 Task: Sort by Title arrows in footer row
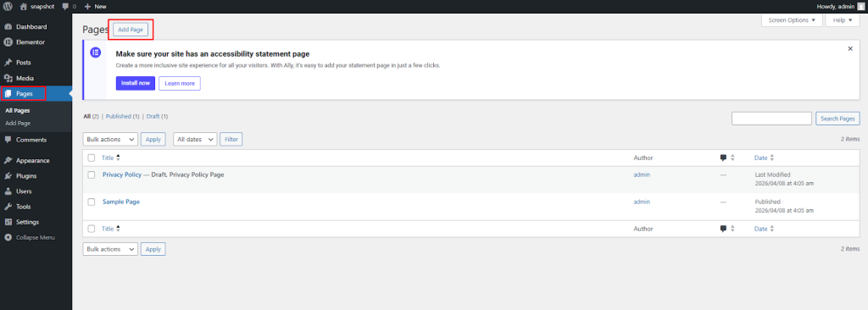tap(118, 229)
